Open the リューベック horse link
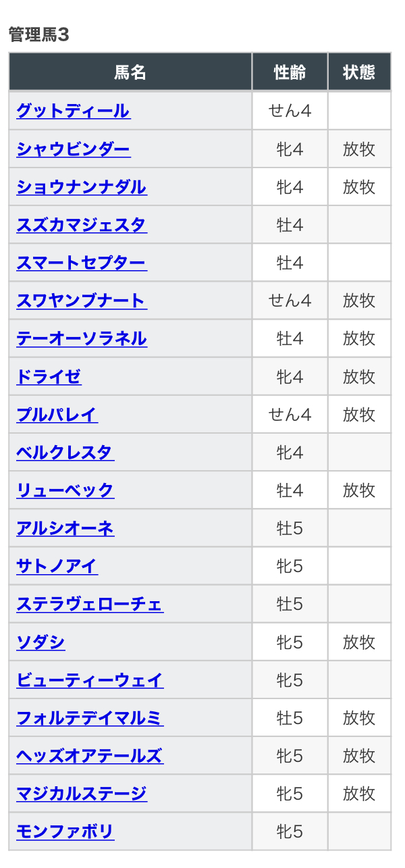The image size is (405, 868). (x=65, y=490)
